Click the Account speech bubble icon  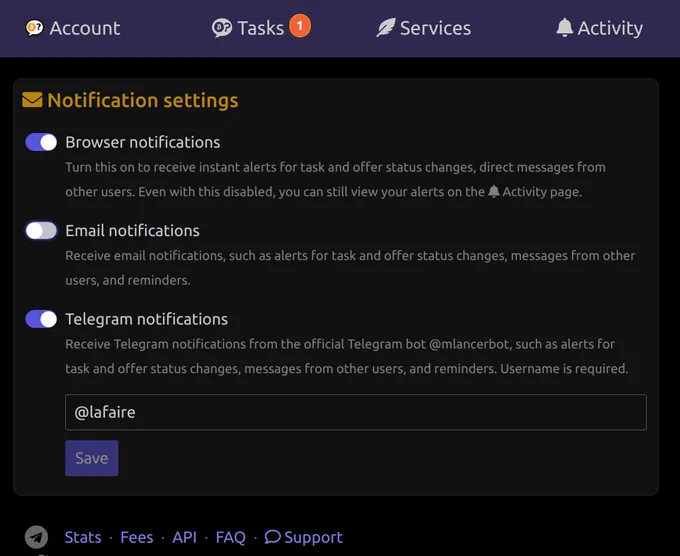point(34,28)
